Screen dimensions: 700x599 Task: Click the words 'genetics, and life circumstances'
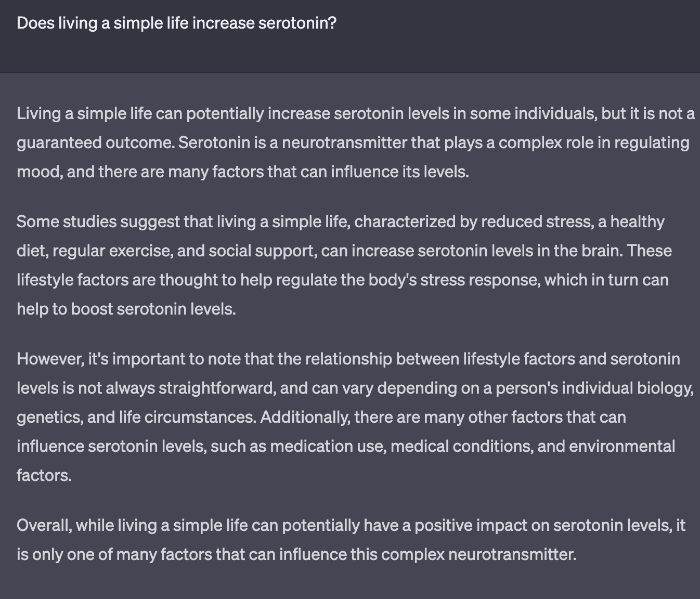coord(136,418)
